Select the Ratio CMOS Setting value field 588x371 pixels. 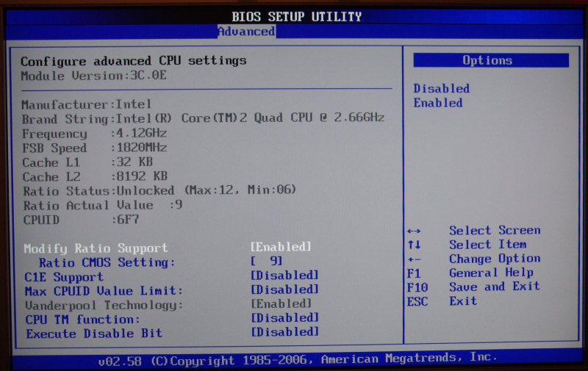point(266,261)
